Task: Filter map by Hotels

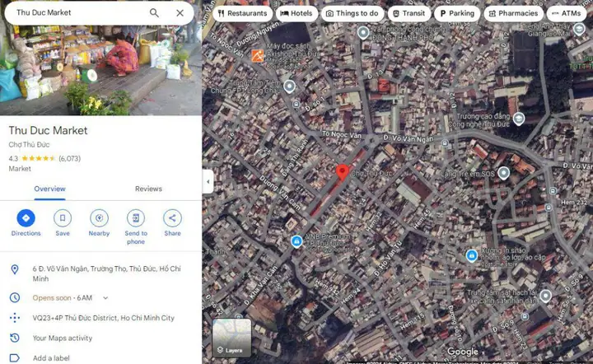Action: (x=296, y=13)
